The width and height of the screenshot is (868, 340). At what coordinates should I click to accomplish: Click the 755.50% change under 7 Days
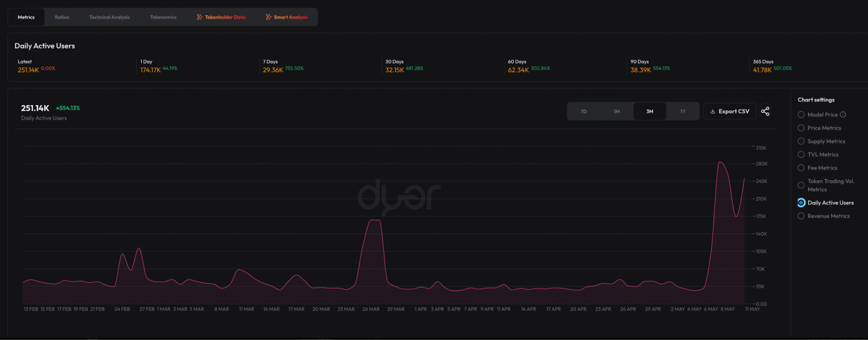295,68
